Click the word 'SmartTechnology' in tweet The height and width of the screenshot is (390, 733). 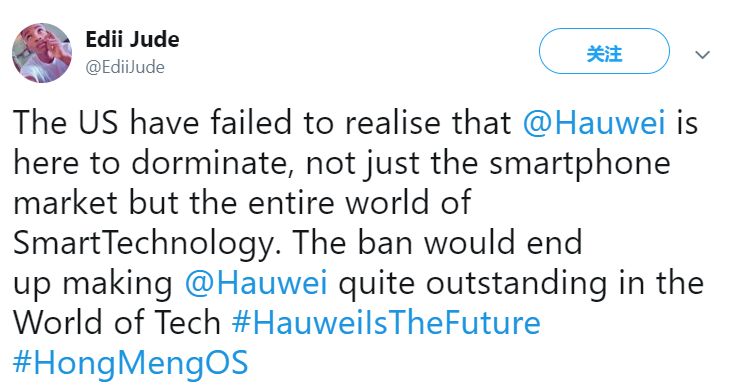(x=144, y=244)
